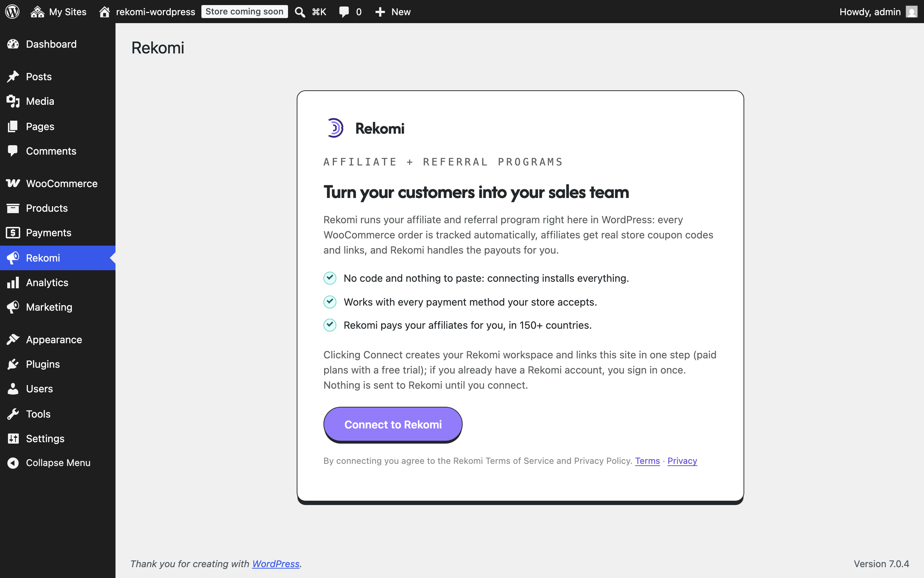Select the Analytics menu item

coord(58,282)
